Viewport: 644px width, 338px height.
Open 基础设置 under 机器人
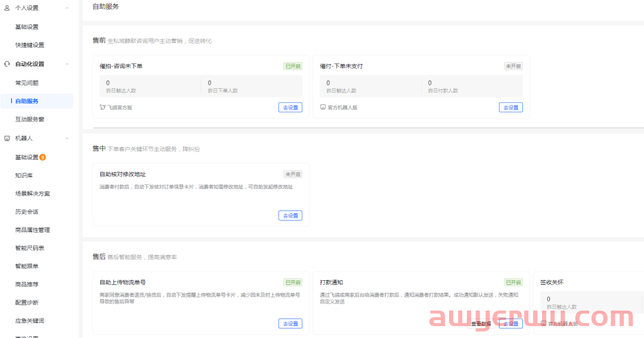[27, 157]
